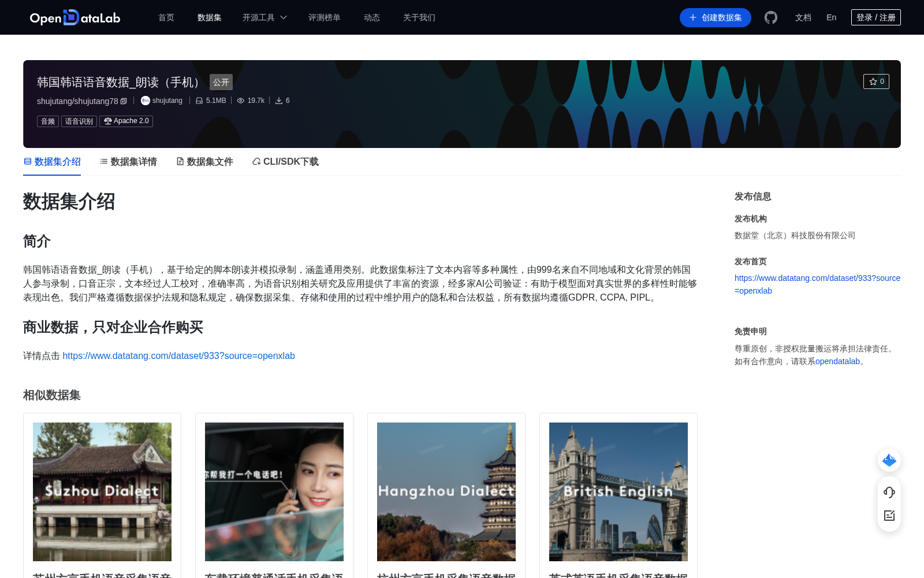Open the in-car phone call dataset thumbnail
The height and width of the screenshot is (578, 924).
(274, 492)
